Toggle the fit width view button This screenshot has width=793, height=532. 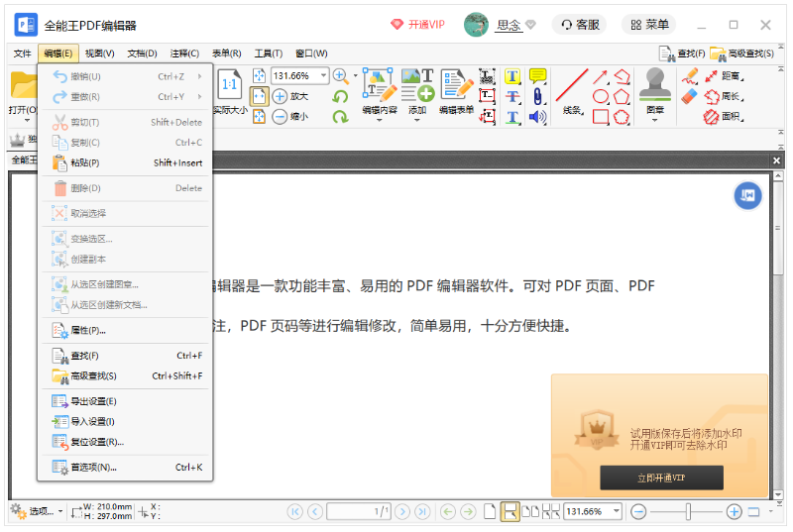(x=259, y=96)
